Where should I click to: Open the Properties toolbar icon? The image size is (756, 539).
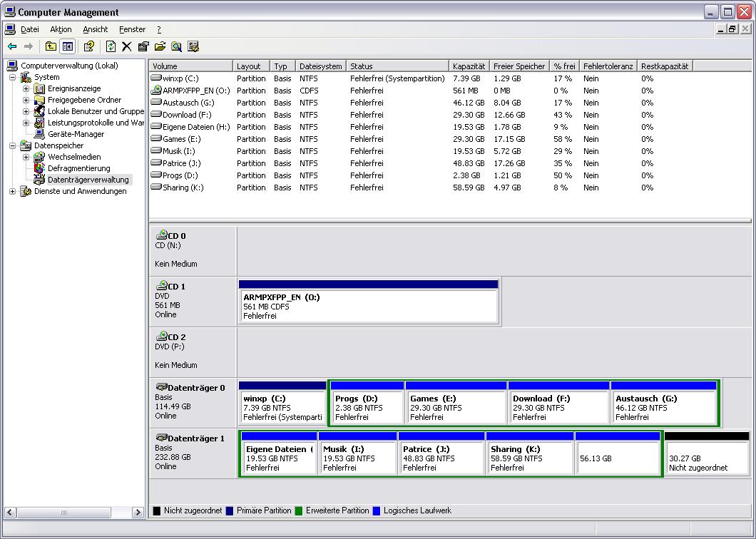click(143, 46)
